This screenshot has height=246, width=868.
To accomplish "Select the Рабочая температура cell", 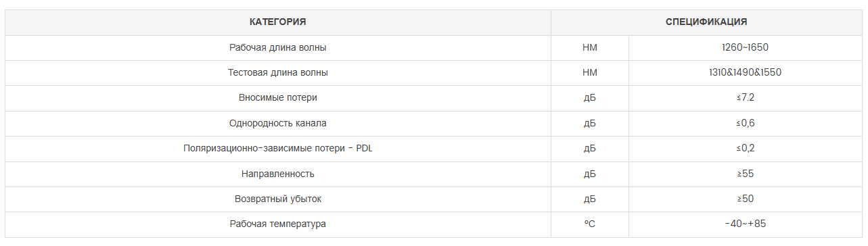I will click(x=278, y=224).
